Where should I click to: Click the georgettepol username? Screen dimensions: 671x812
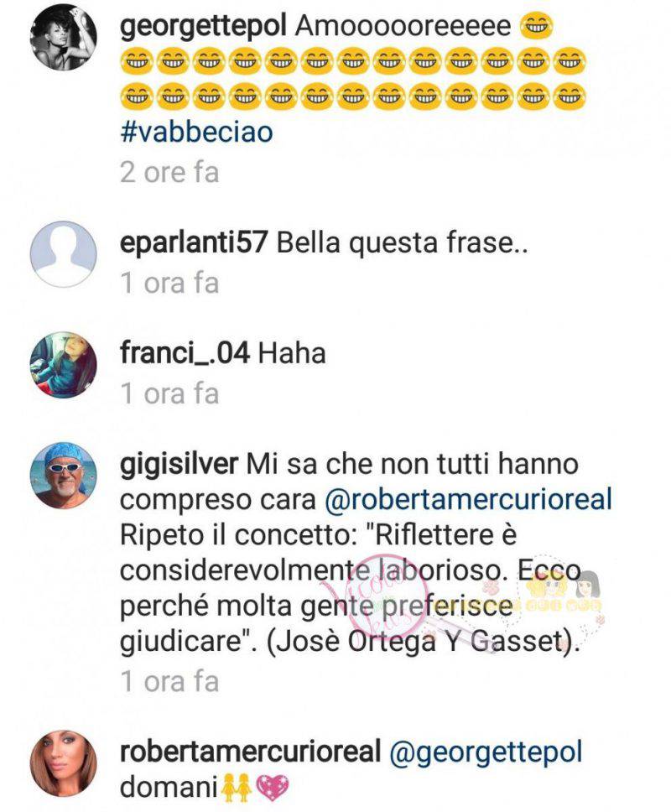(203, 27)
